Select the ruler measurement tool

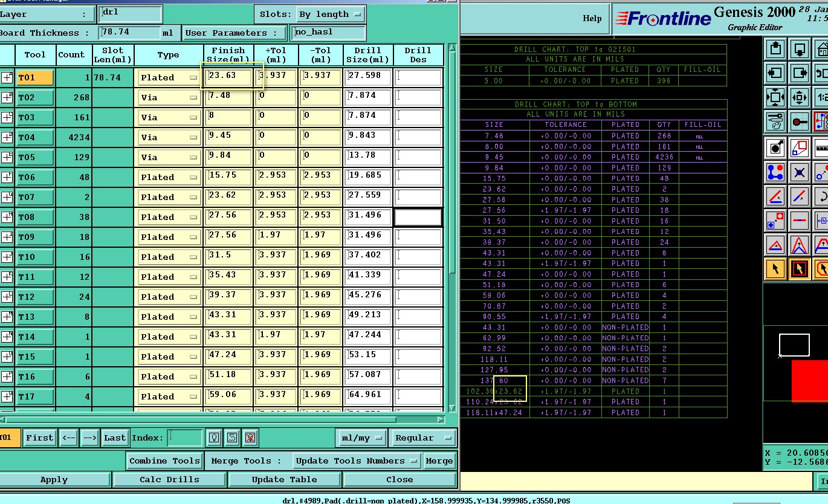(x=821, y=148)
